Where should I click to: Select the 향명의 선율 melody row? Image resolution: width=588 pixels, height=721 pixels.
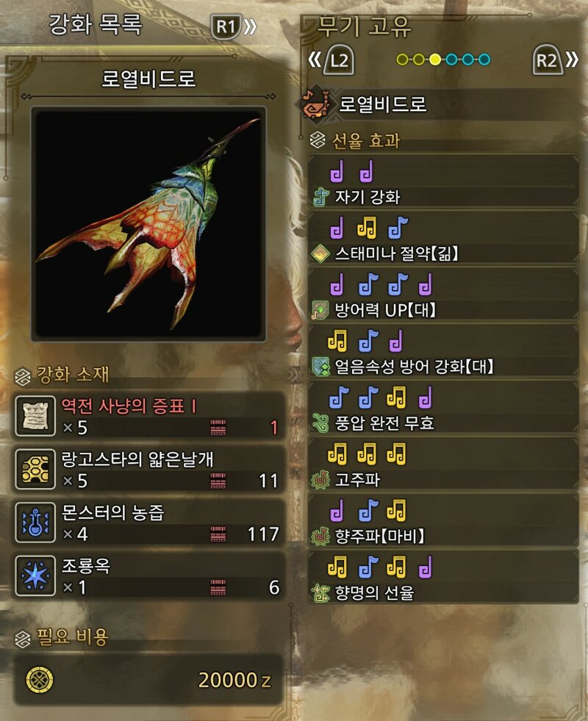coord(442,577)
